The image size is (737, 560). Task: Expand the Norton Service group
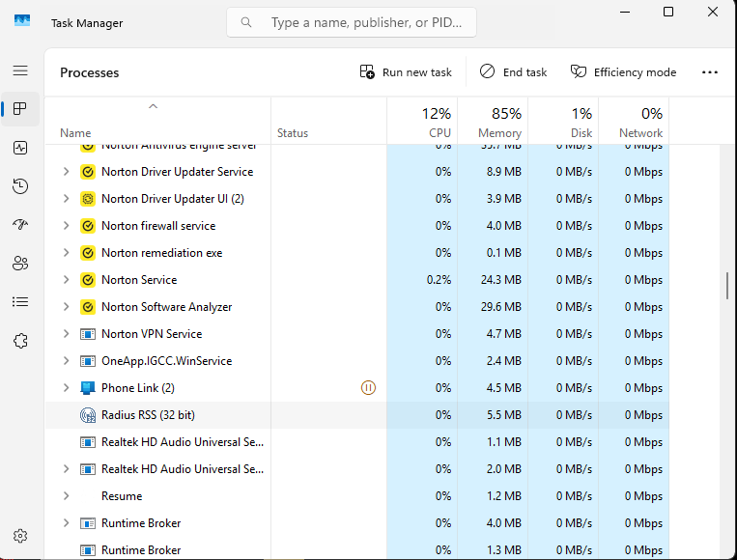point(67,280)
